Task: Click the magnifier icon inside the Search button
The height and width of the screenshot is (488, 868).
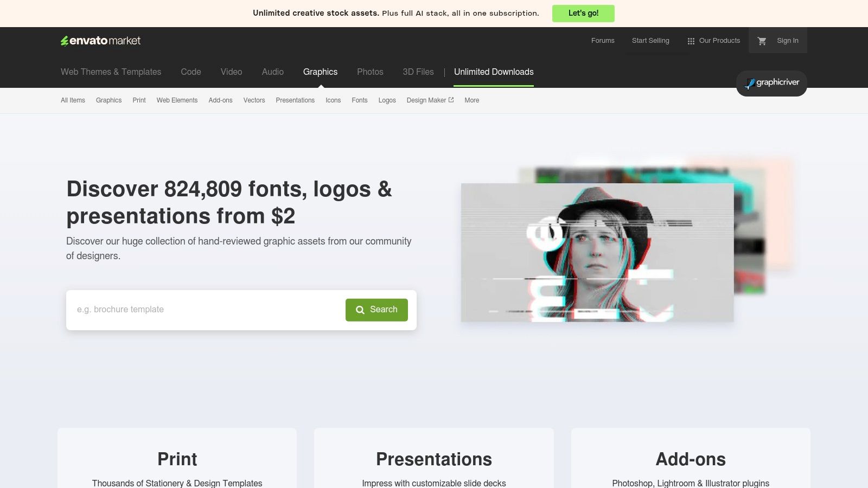Action: (x=360, y=310)
